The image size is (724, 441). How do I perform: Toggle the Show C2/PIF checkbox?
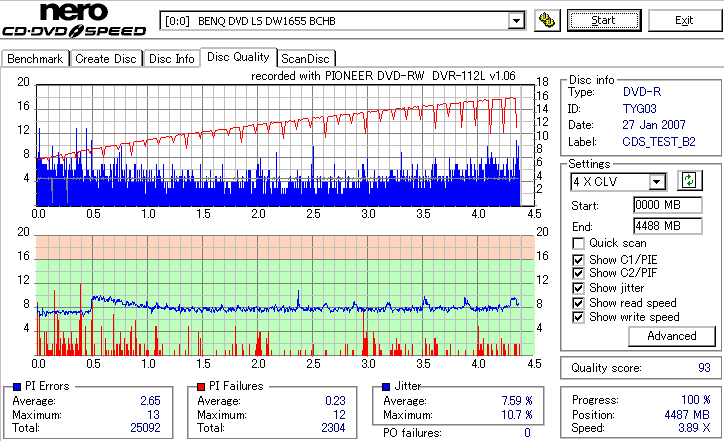(x=578, y=273)
